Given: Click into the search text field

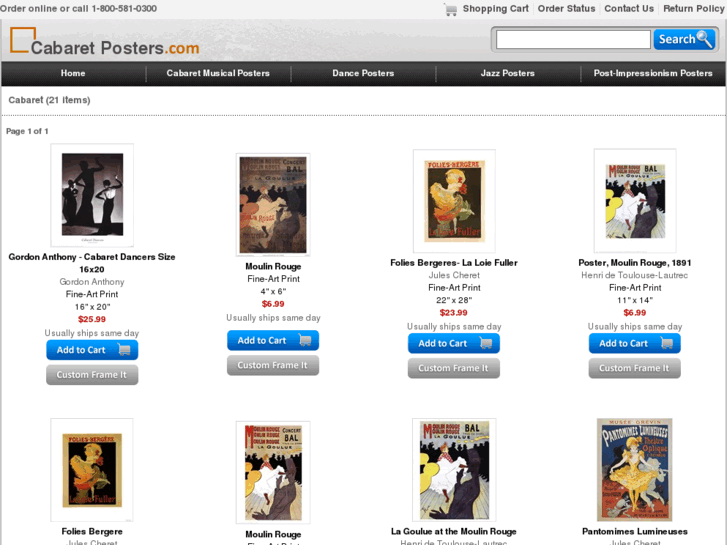Looking at the screenshot, I should pos(573,39).
